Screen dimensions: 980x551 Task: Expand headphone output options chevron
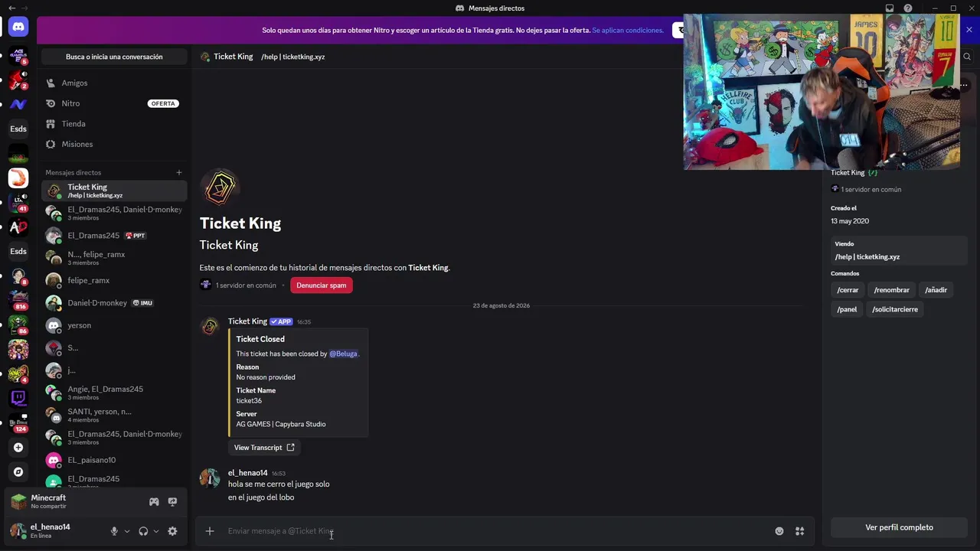pyautogui.click(x=156, y=531)
